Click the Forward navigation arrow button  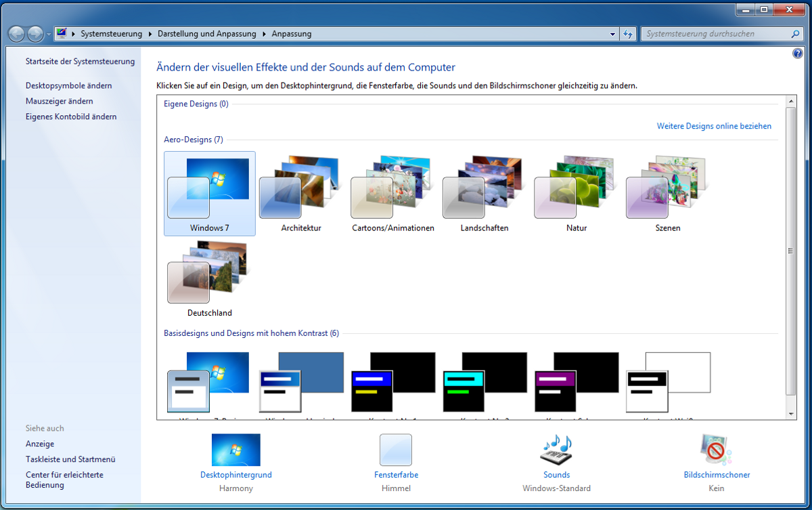(x=35, y=33)
